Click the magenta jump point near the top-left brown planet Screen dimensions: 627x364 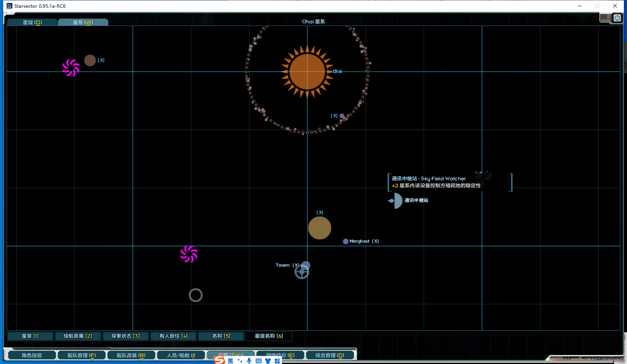pyautogui.click(x=71, y=68)
